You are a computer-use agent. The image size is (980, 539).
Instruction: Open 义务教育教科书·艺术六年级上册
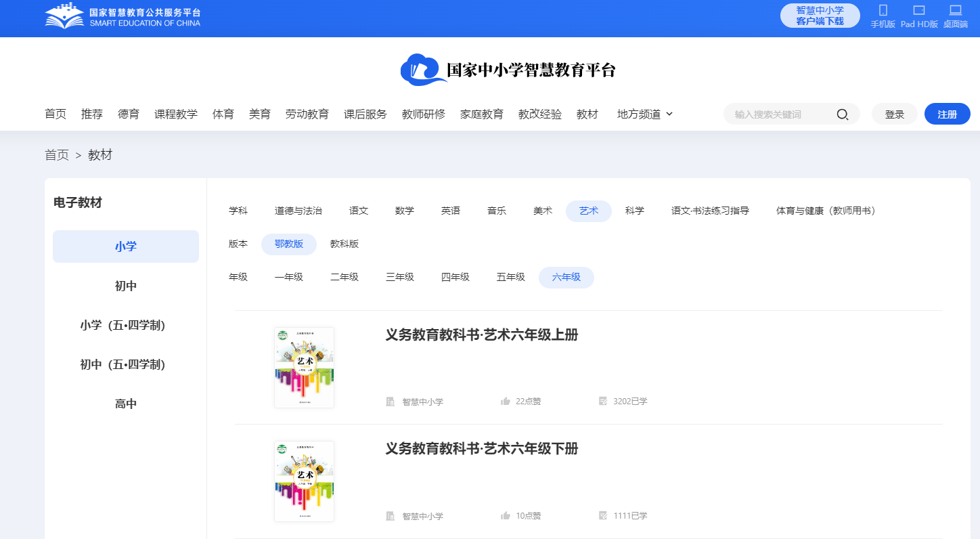tap(481, 335)
